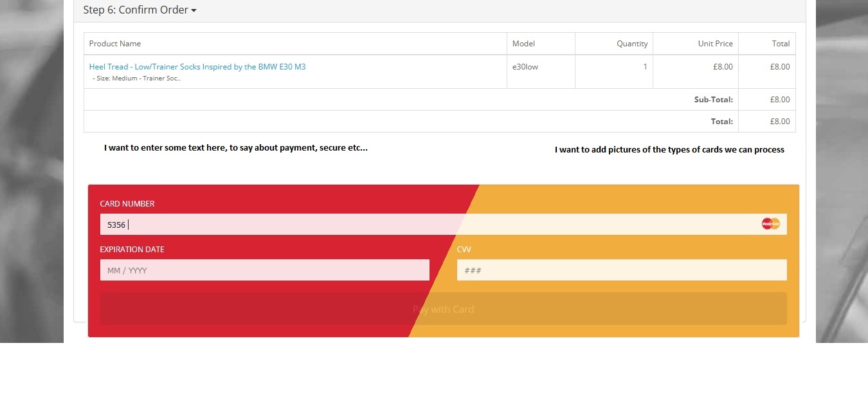868x406 pixels.
Task: Collapse the Step 6: Confirm Order panel
Action: point(140,10)
